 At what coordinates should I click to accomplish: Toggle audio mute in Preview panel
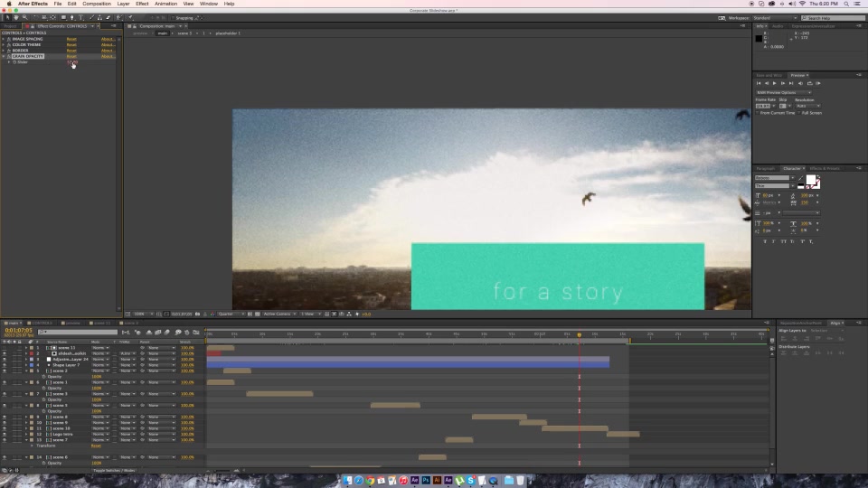[x=800, y=83]
